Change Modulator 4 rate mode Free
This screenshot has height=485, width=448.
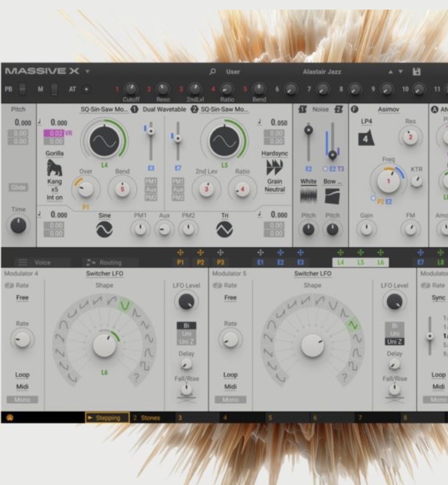click(22, 297)
